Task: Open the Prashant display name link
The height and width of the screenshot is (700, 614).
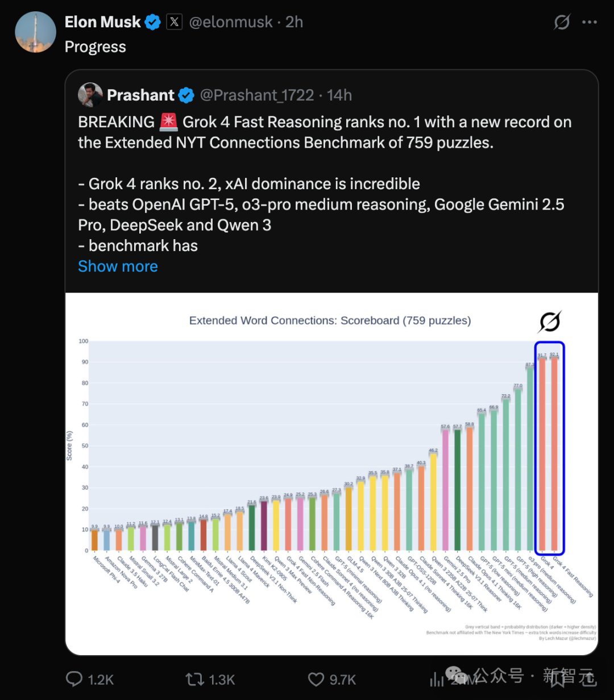Action: 141,95
